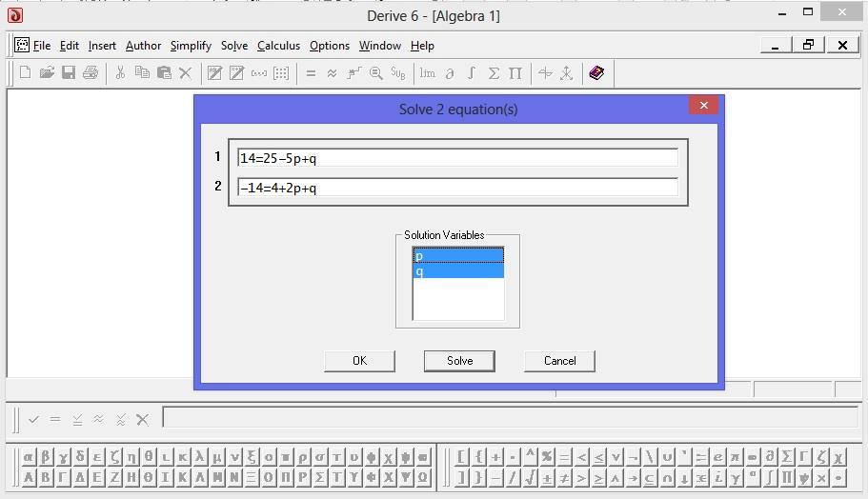Select variable p in Solution Variables
This screenshot has height=499, width=868.
coord(458,255)
